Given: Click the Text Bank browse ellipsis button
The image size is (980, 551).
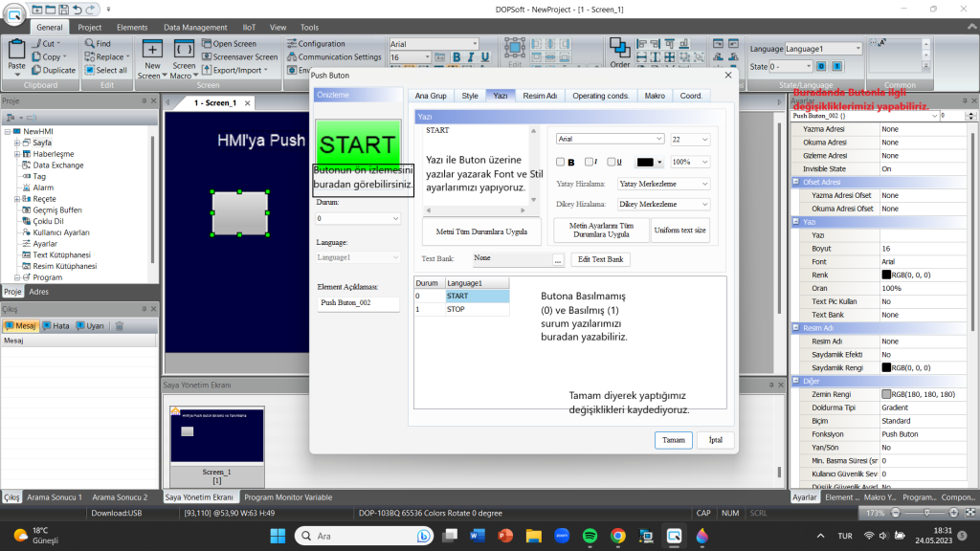Looking at the screenshot, I should coord(558,259).
